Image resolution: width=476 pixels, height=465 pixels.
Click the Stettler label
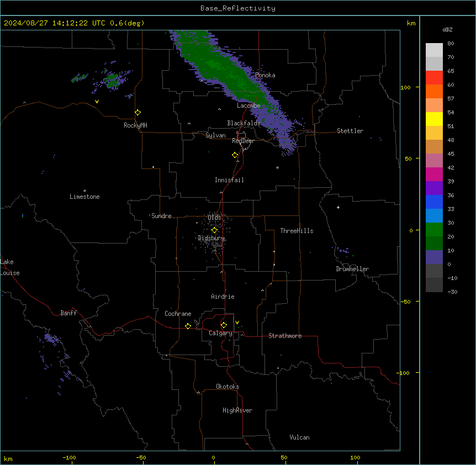[x=350, y=131]
